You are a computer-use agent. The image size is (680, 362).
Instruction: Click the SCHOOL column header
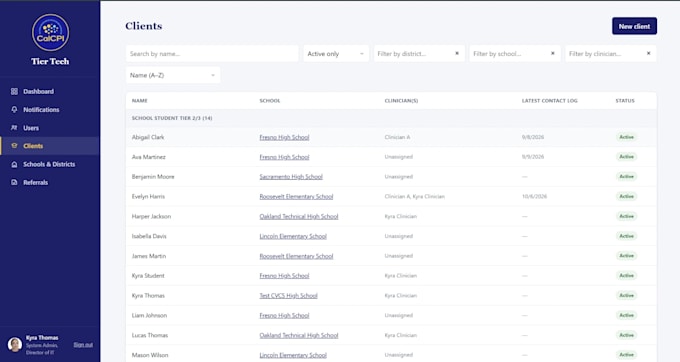point(270,101)
